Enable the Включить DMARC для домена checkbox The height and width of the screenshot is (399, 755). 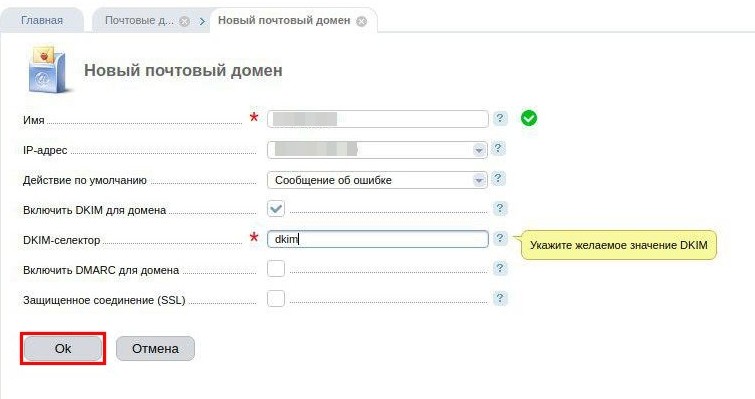(x=276, y=268)
